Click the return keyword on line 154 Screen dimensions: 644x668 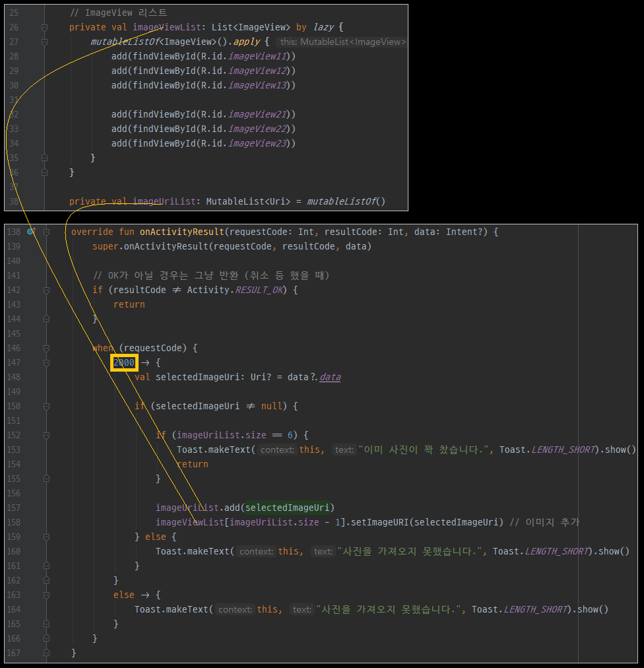(x=193, y=464)
